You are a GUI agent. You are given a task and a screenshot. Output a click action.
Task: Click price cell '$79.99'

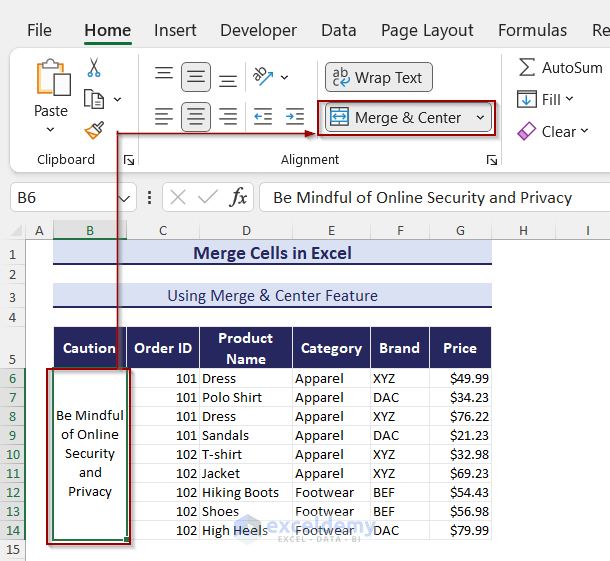[x=461, y=530]
